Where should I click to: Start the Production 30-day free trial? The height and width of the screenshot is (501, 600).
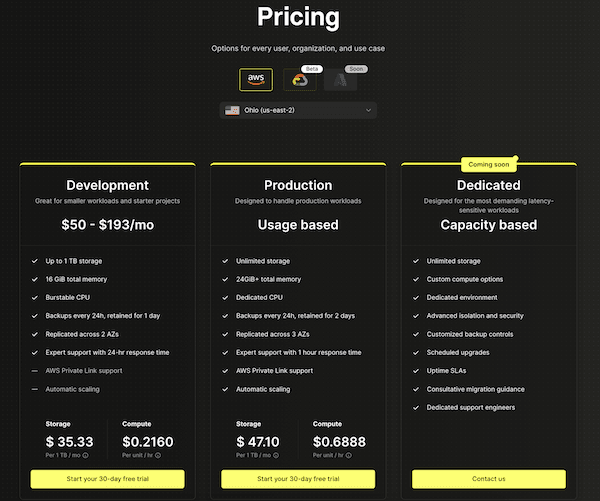298,479
